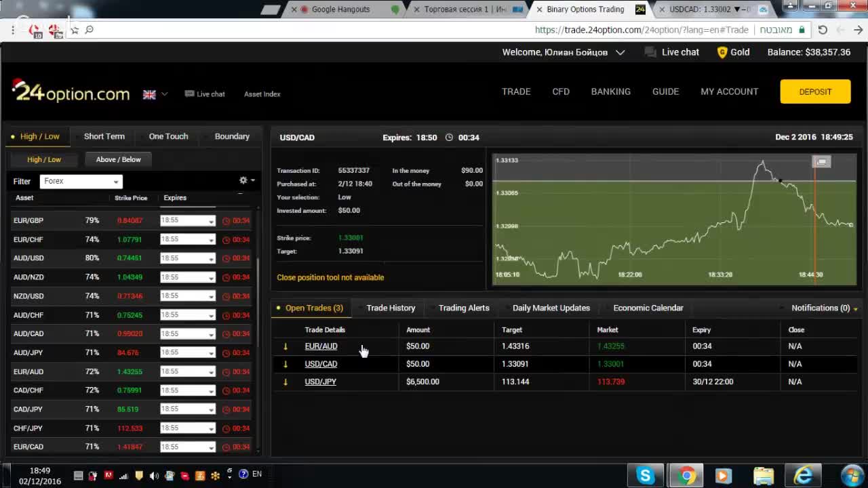Open Internet Explorer from the taskbar

[x=804, y=476]
